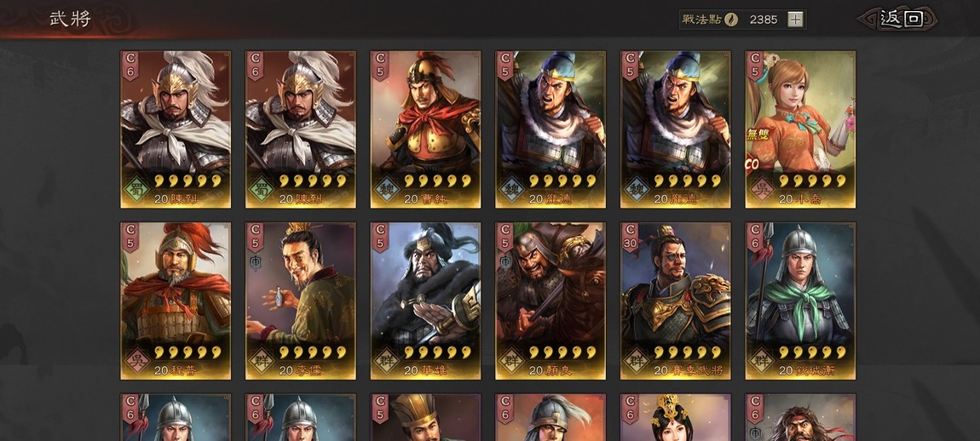Select the green-scarf spearman card 鎮城衛
The height and width of the screenshot is (441, 980).
[x=801, y=301]
